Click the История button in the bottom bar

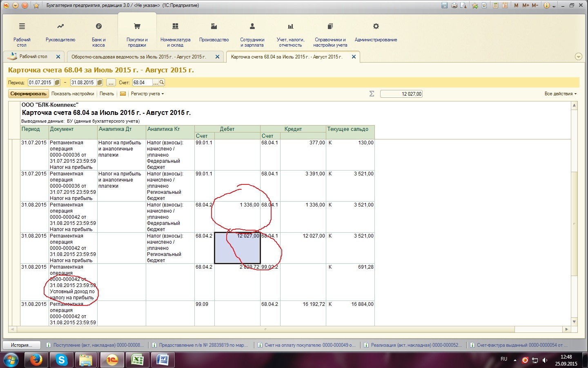[22, 345]
